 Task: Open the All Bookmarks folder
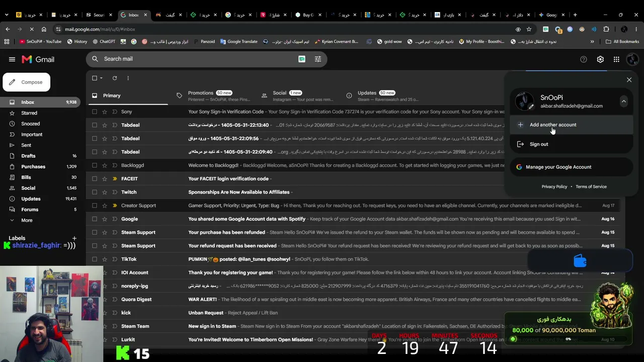pyautogui.click(x=622, y=42)
